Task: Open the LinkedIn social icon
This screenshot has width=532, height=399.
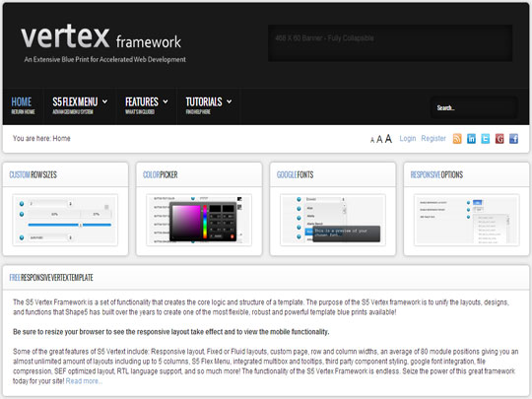Action: click(x=471, y=139)
